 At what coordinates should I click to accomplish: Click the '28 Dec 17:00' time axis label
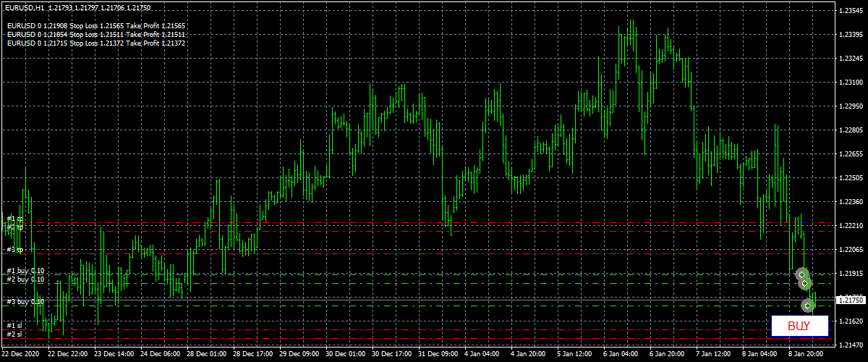pos(253,355)
